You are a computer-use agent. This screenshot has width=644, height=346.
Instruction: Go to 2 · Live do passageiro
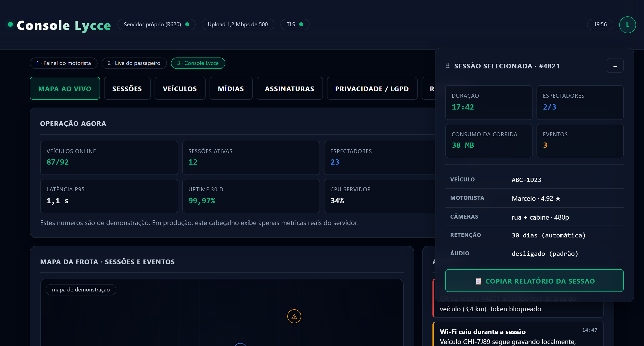tap(134, 63)
